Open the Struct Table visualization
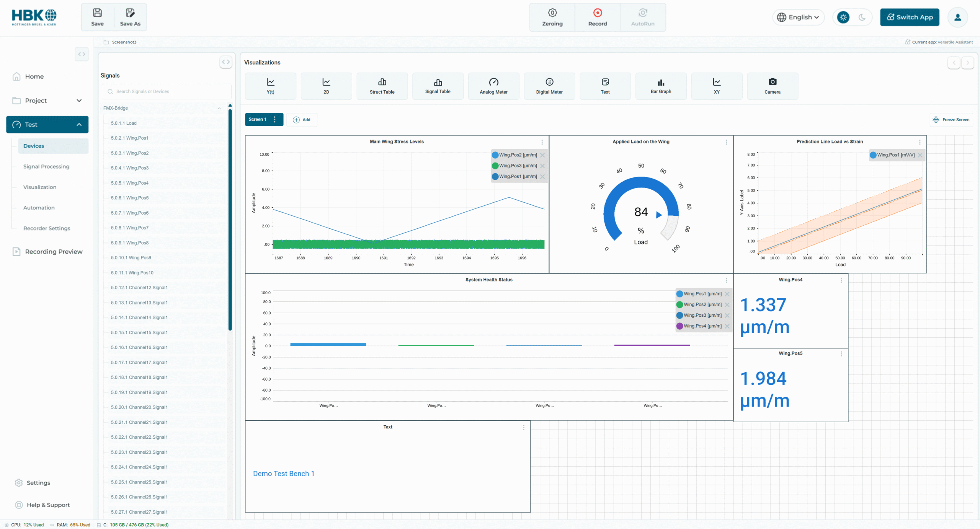This screenshot has height=529, width=980. coord(382,86)
